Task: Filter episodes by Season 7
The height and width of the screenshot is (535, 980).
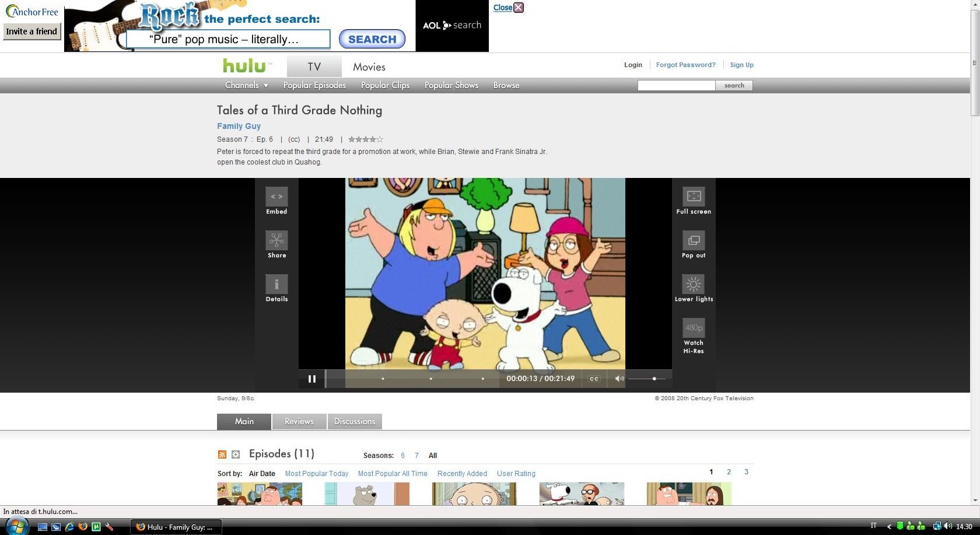Action: [416, 456]
